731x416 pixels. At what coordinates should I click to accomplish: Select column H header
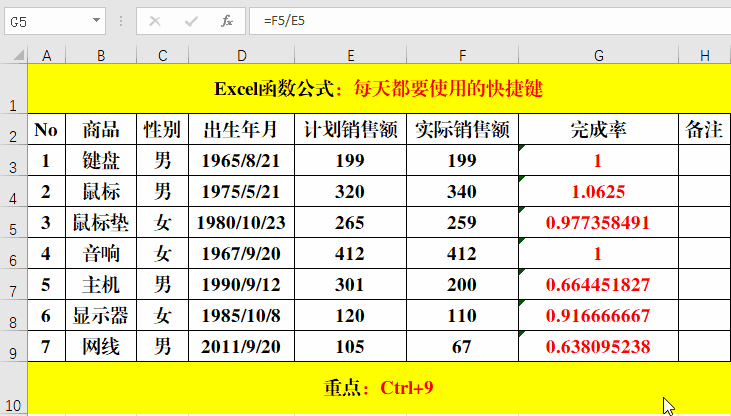tap(705, 55)
